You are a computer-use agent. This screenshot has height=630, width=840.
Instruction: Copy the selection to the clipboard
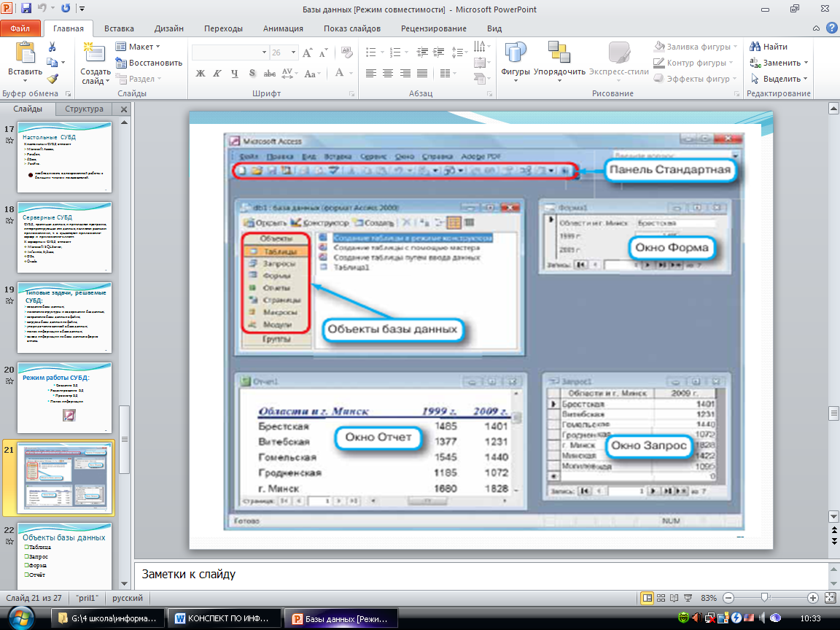point(52,63)
